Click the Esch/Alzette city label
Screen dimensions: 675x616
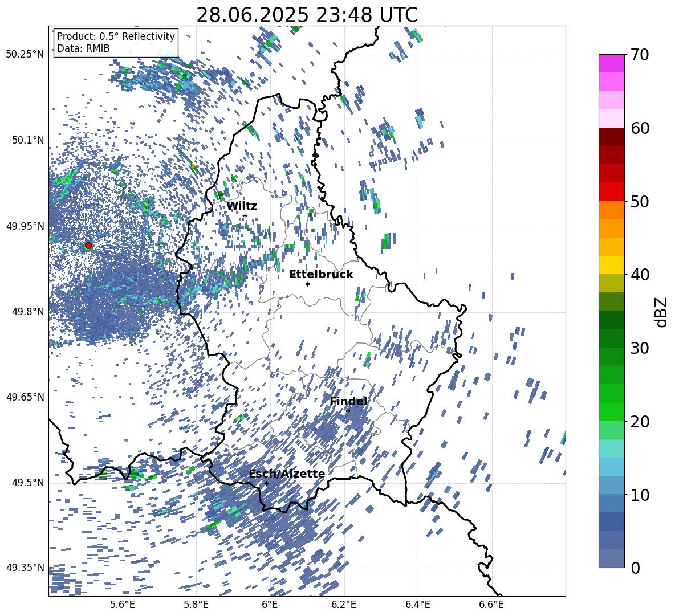coord(287,474)
